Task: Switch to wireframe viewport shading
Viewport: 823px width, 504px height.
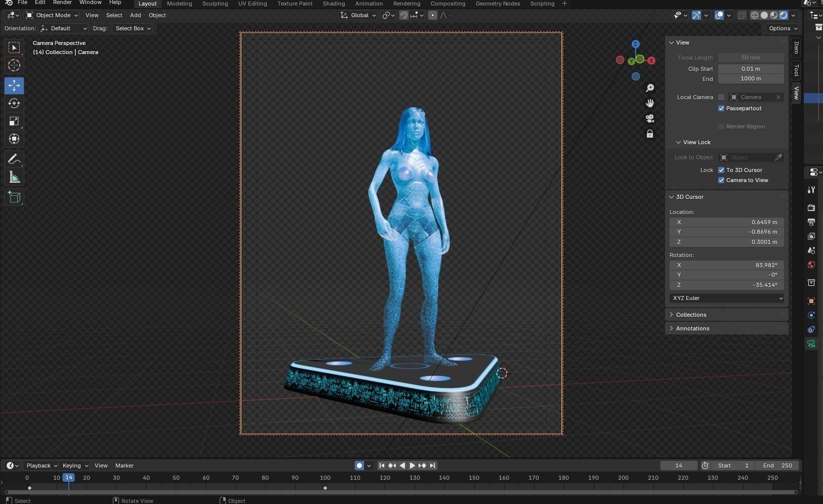Action: click(x=755, y=15)
